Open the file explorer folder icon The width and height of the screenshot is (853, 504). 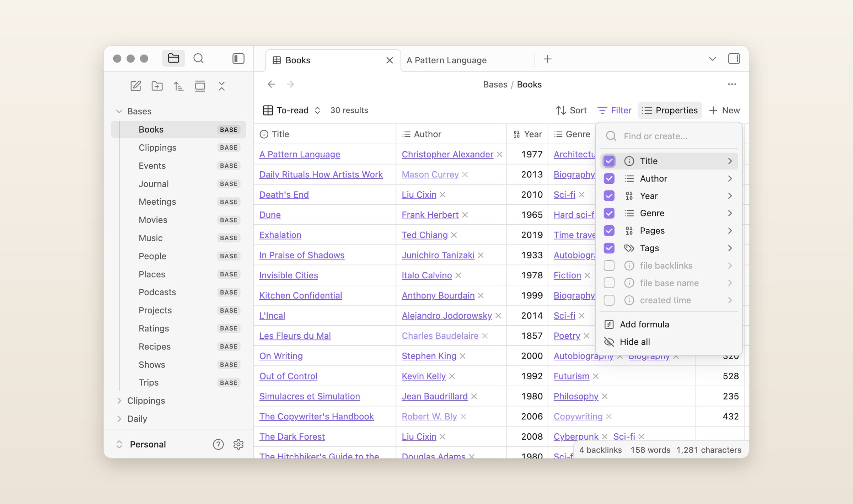(x=173, y=58)
